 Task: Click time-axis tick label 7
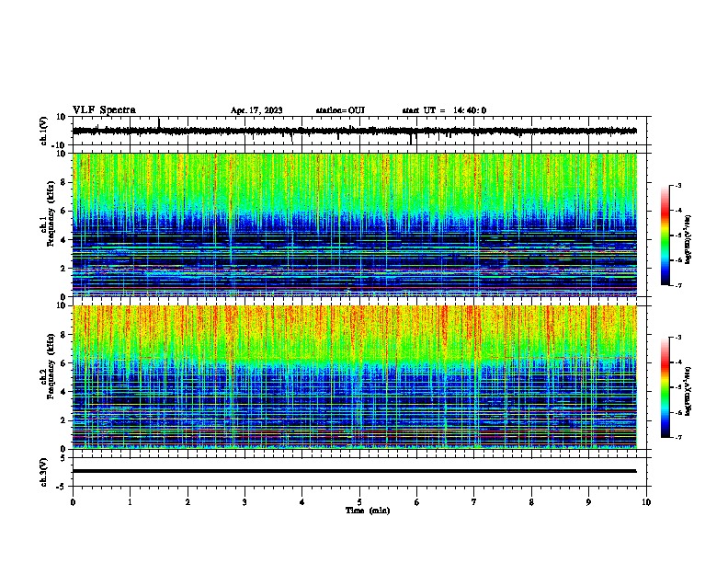[x=474, y=502]
